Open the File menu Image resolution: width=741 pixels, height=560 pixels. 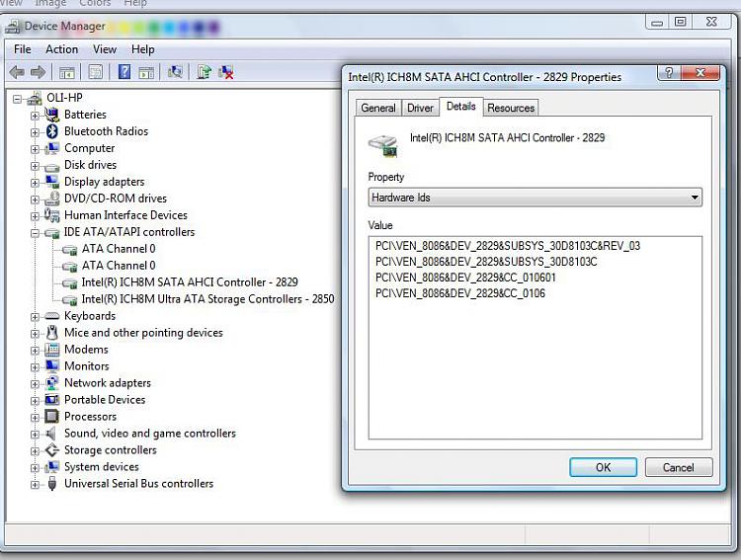pos(22,49)
